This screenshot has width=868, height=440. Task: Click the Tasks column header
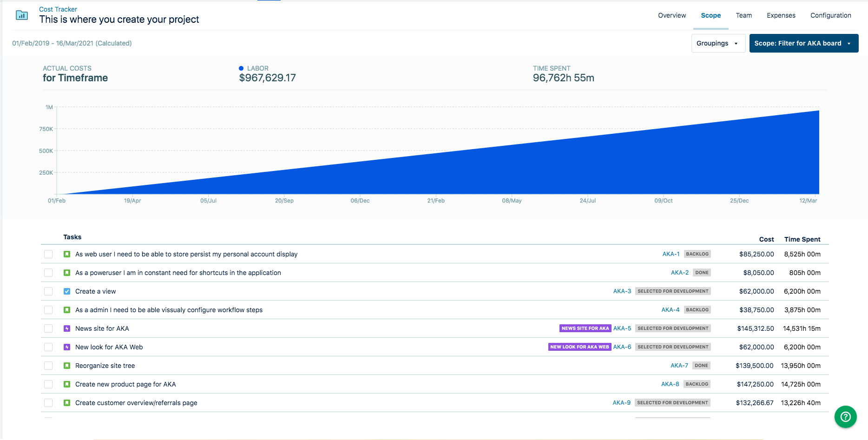pyautogui.click(x=72, y=237)
